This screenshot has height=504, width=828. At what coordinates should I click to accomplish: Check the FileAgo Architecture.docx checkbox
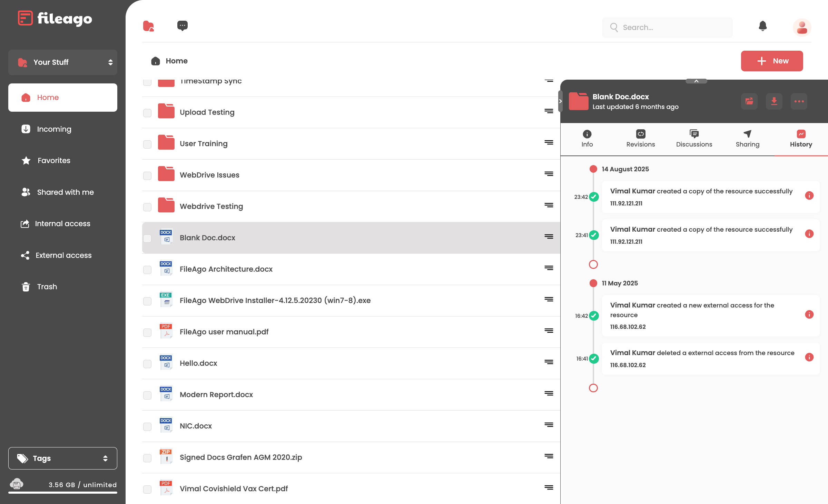click(147, 270)
